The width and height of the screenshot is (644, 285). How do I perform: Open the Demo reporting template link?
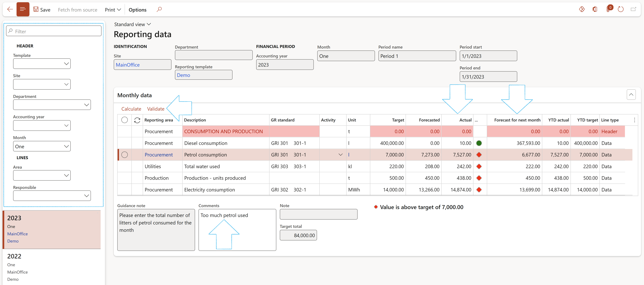click(x=183, y=75)
